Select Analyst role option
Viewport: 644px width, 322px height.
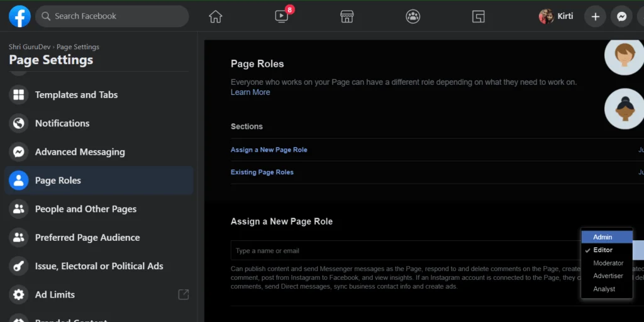coord(604,289)
